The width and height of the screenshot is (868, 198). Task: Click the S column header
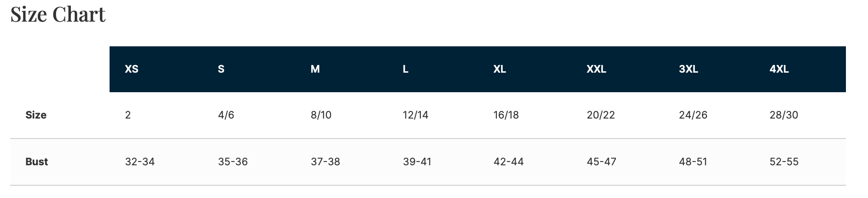click(221, 69)
